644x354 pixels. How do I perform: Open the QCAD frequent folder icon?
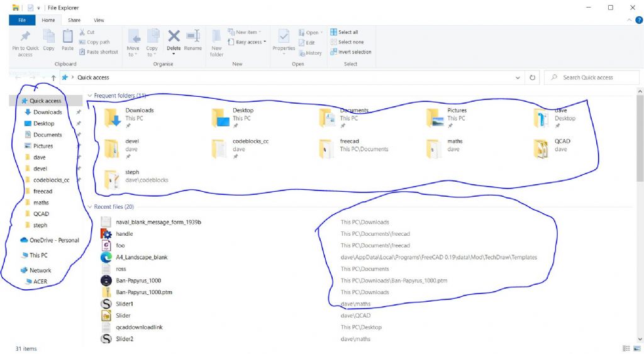[x=541, y=148]
